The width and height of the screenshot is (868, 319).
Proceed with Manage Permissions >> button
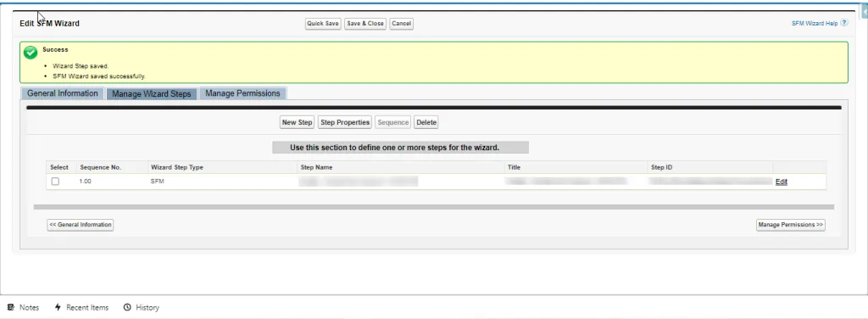(x=791, y=225)
